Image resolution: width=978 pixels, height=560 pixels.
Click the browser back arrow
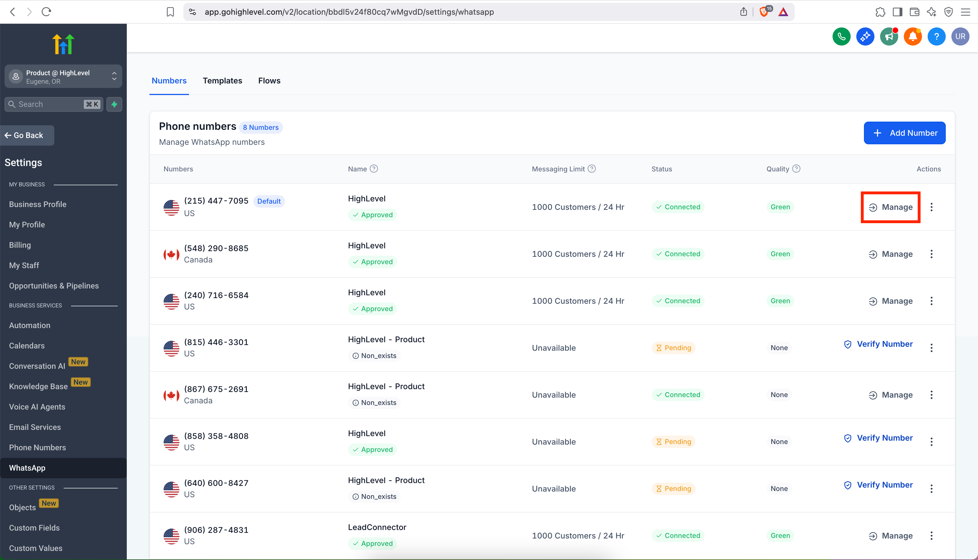tap(13, 12)
